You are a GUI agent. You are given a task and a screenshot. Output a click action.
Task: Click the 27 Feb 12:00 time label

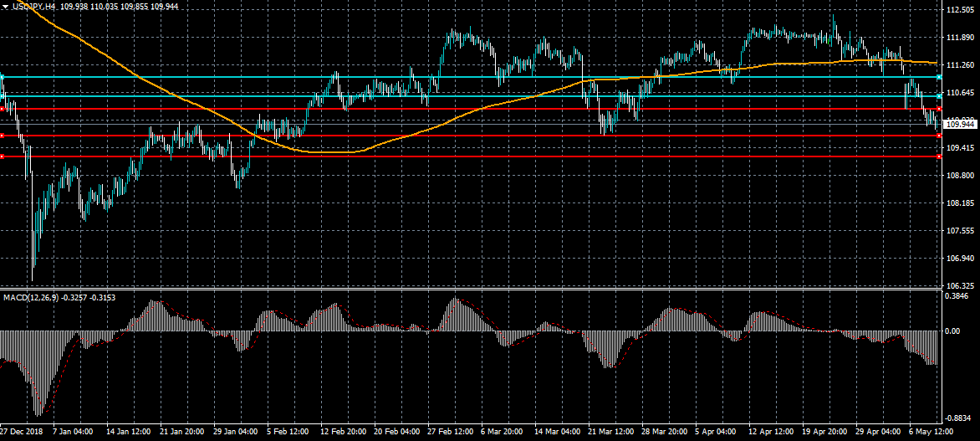449,432
